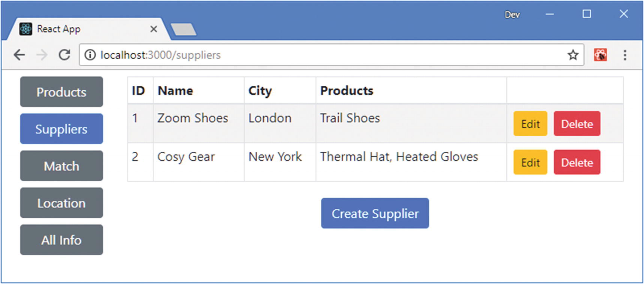Go to the Products section
Image resolution: width=644 pixels, height=284 pixels.
pyautogui.click(x=62, y=92)
